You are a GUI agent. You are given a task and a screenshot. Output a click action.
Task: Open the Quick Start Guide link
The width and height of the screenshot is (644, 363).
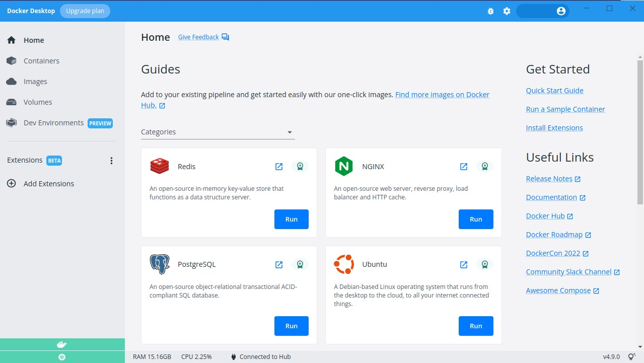coord(555,91)
